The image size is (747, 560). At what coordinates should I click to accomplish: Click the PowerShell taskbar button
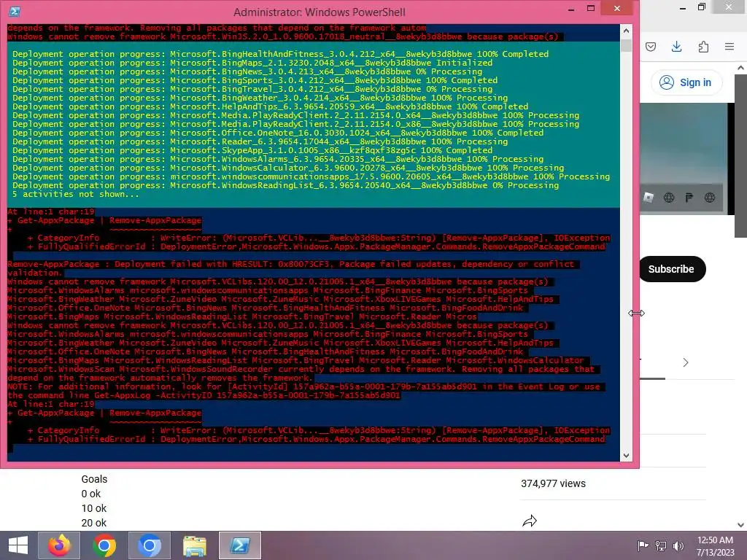pyautogui.click(x=239, y=545)
